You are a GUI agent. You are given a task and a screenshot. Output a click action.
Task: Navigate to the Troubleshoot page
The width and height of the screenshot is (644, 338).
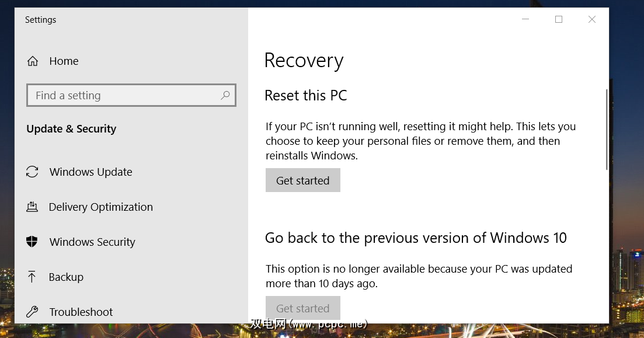tap(81, 312)
